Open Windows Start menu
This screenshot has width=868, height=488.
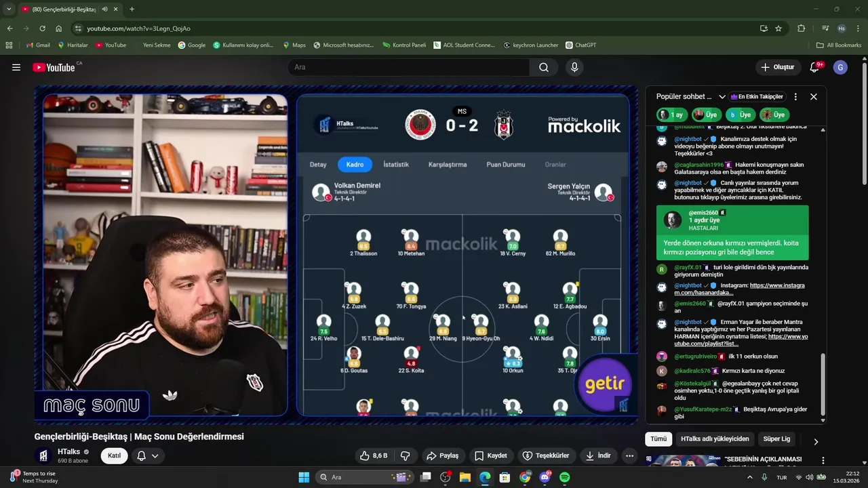click(304, 477)
